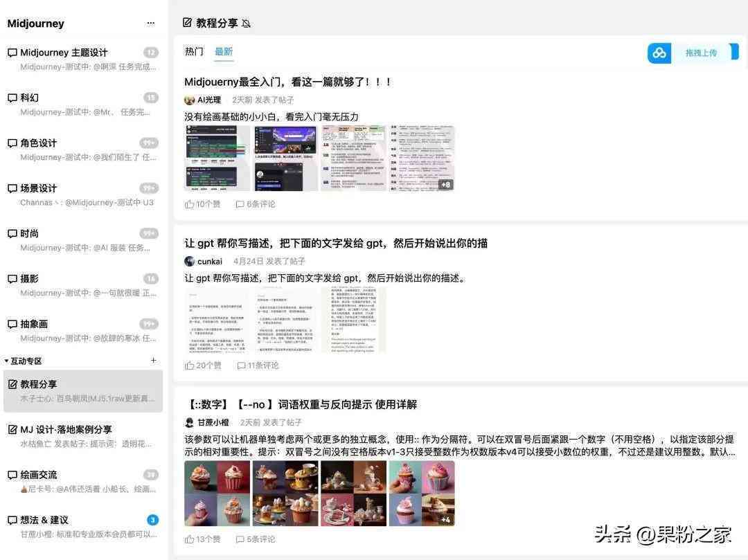Click the chat icon beside 科幻
The image size is (748, 560).
[12, 98]
